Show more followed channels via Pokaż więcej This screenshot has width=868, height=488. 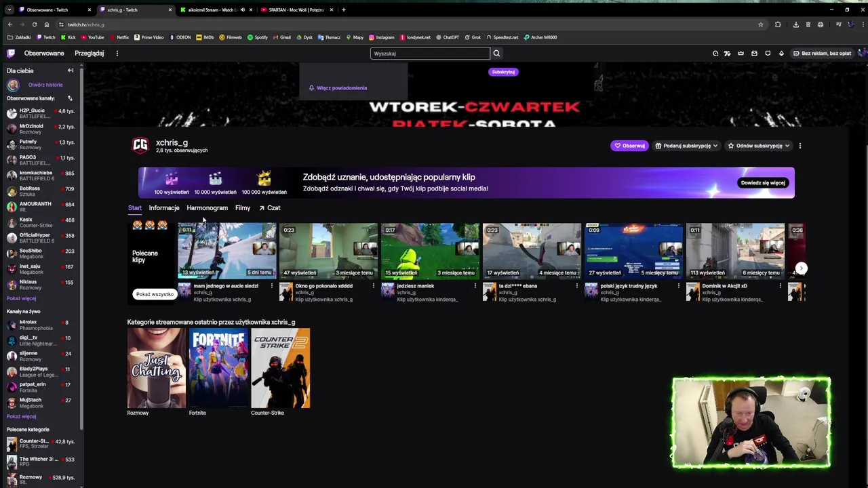(x=21, y=299)
